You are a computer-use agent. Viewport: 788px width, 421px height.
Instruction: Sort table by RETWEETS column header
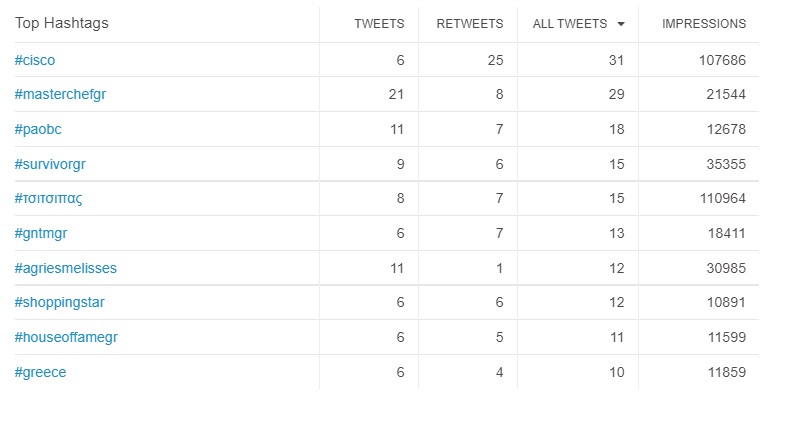(x=470, y=24)
